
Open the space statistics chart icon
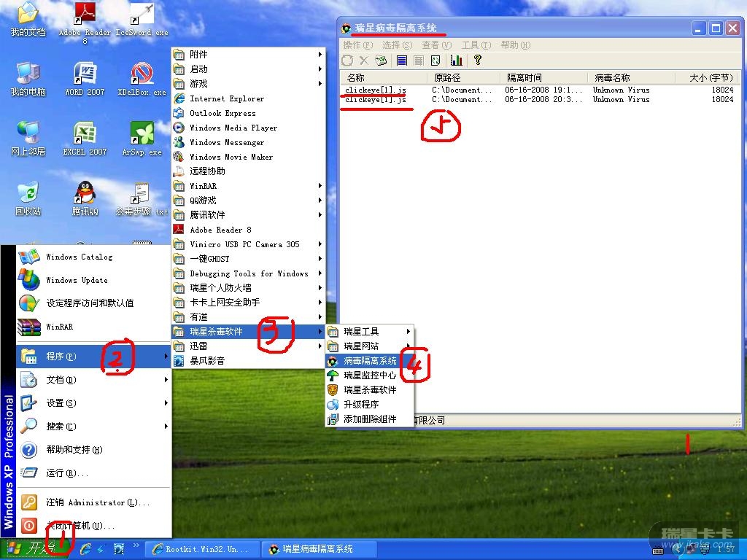[457, 61]
